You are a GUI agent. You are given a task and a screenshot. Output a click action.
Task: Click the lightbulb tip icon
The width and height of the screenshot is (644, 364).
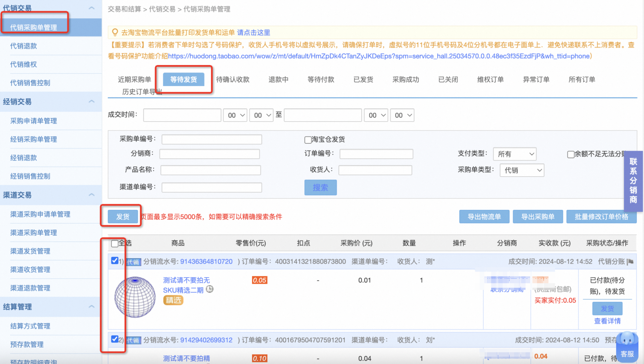click(115, 32)
